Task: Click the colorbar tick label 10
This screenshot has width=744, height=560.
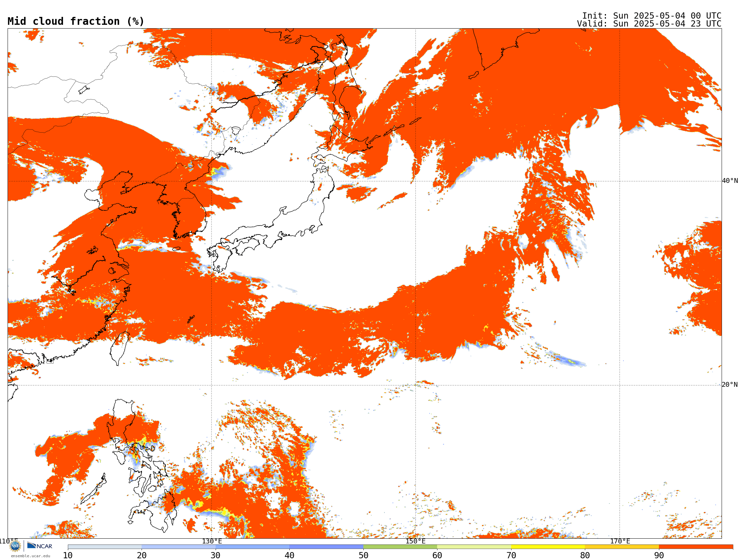Action: point(68,556)
